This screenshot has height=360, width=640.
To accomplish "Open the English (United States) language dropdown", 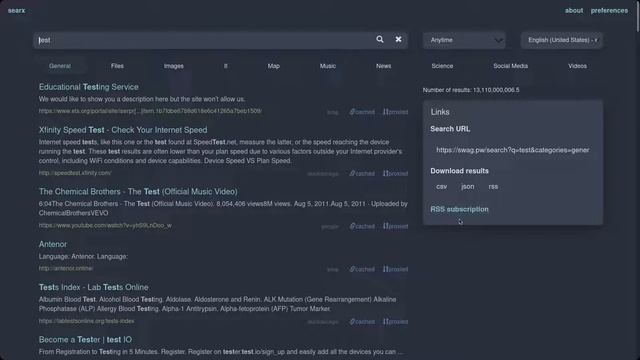I will 562,40.
